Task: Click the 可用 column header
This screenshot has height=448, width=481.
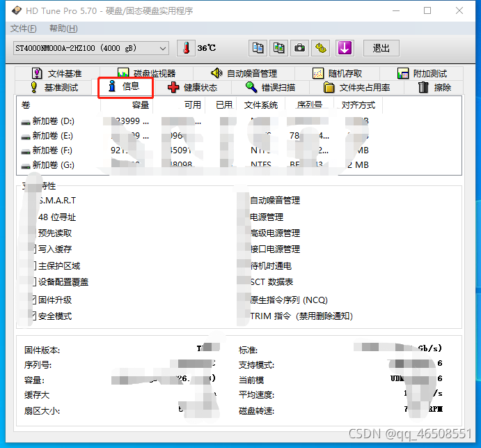Action: [179, 105]
